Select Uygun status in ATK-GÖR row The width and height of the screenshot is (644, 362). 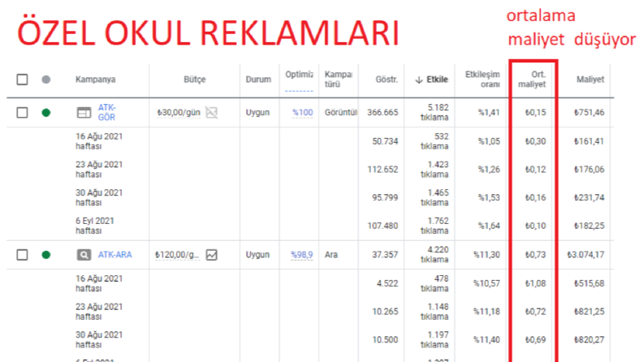(x=257, y=113)
